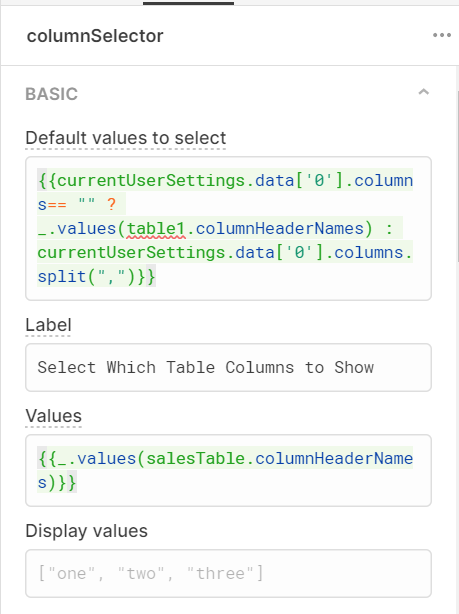Click the red-underlined table1 reference
Viewport: 459px width, 614px height.
(156, 229)
